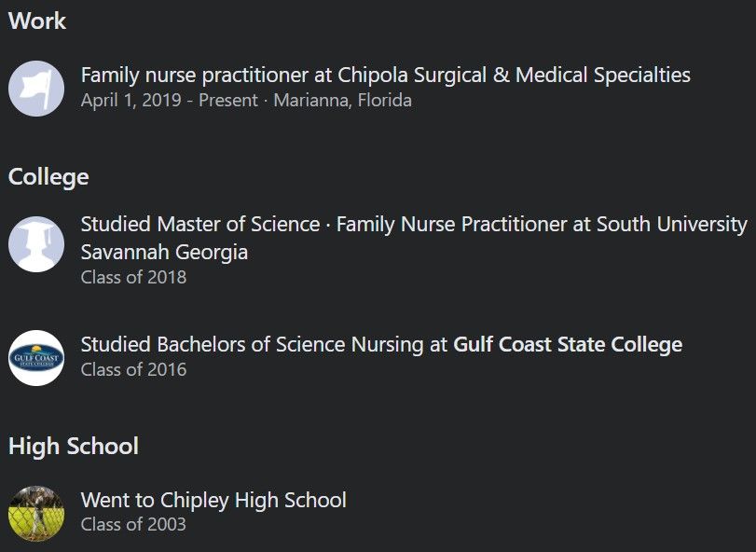
Task: Click the Went to Chipley High School text
Action: (213, 500)
